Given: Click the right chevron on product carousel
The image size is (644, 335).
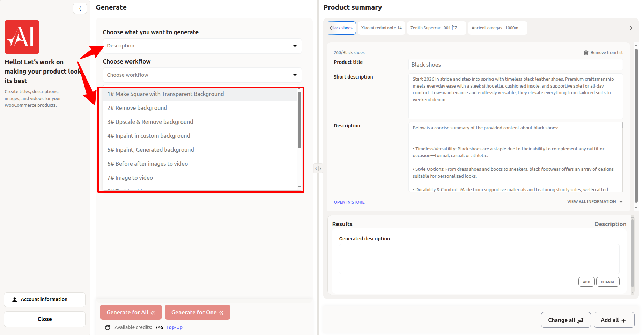Looking at the screenshot, I should [x=631, y=28].
